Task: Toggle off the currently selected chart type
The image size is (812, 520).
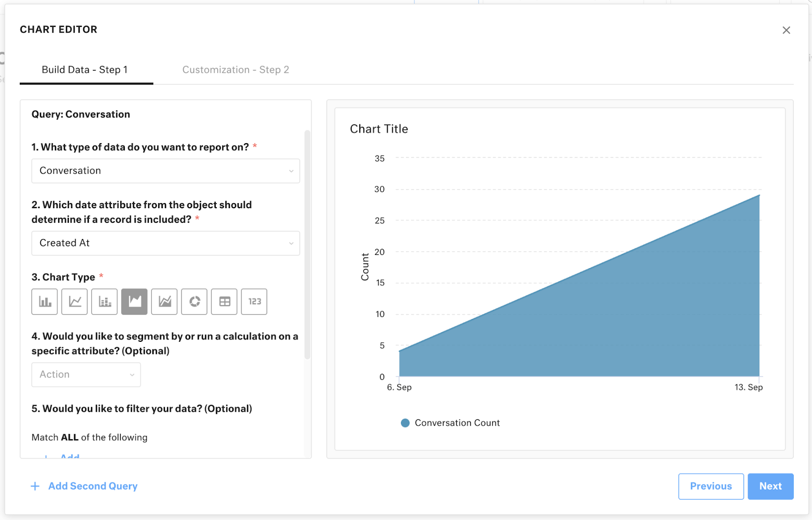Action: pos(134,302)
